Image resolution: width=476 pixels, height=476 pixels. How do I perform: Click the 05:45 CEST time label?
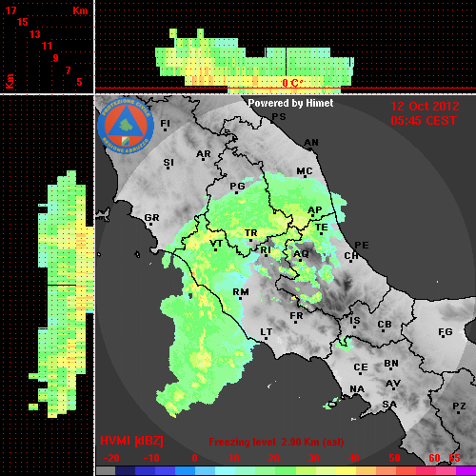(x=424, y=121)
